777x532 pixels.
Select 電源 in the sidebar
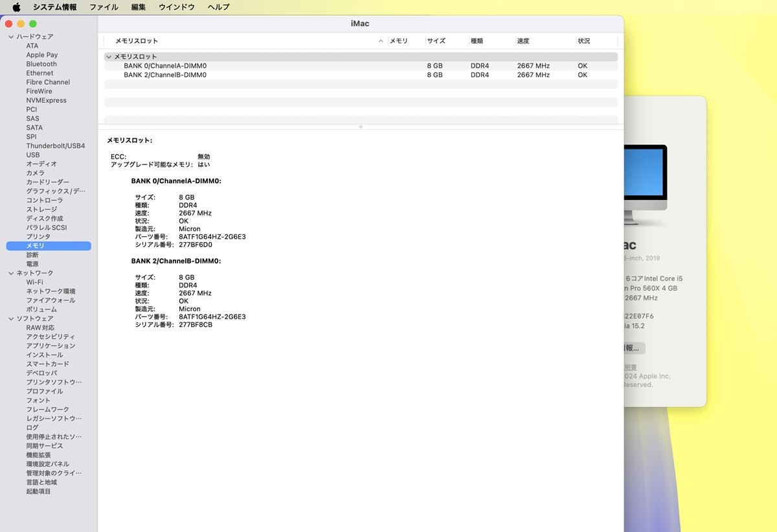32,264
